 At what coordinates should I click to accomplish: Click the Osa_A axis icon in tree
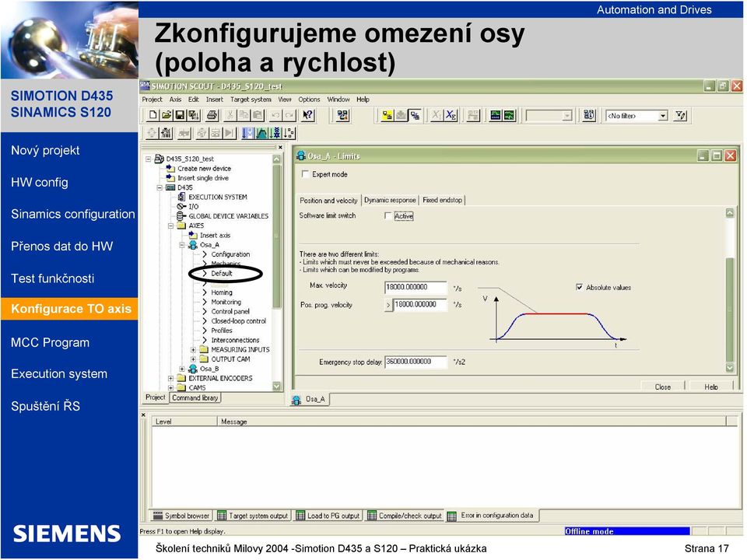point(193,245)
